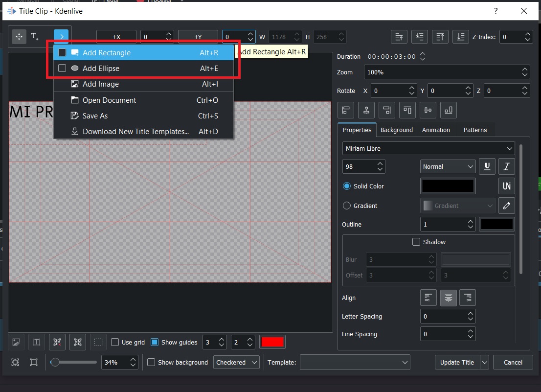Switch to the Patterns tab
The height and width of the screenshot is (392, 541).
click(475, 130)
